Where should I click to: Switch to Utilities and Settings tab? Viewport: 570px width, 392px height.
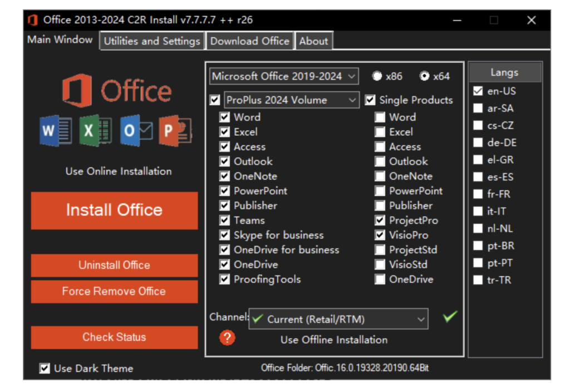click(151, 41)
